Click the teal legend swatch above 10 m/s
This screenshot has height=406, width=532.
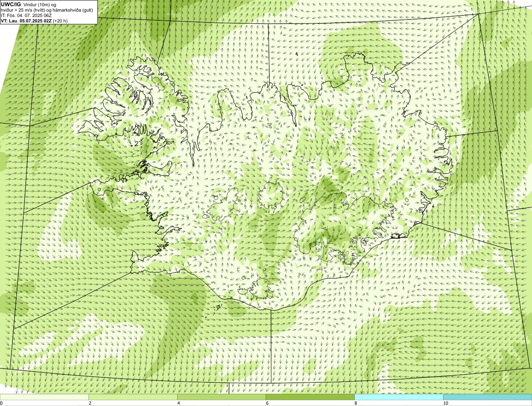pyautogui.click(x=488, y=397)
